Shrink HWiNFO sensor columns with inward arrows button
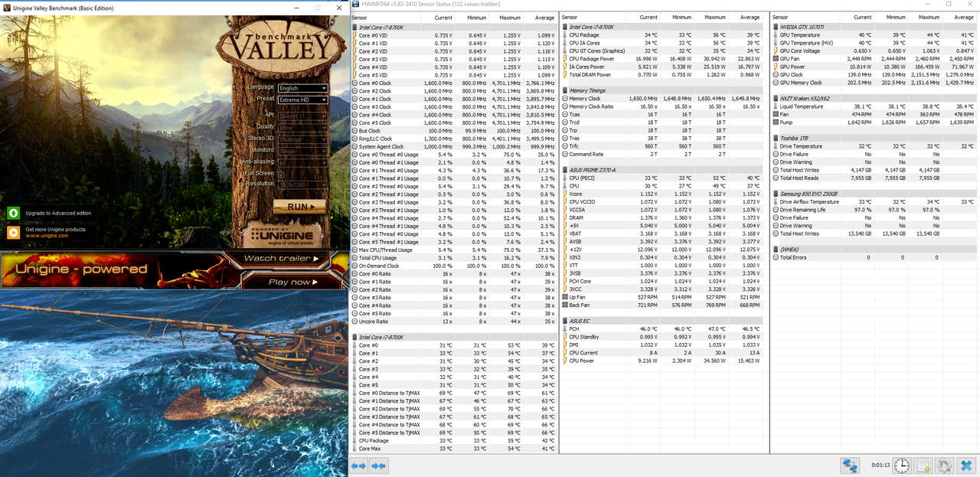Viewport: 980px width, 477px height. click(378, 465)
